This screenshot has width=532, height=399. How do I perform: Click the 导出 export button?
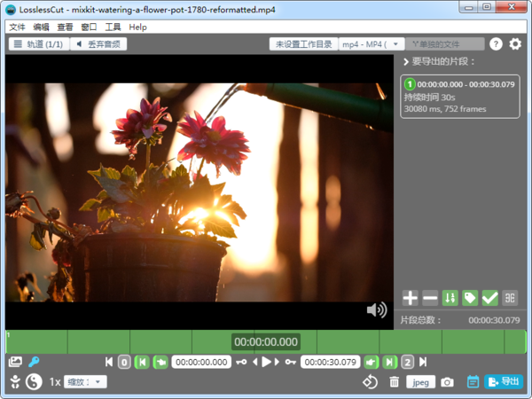504,382
